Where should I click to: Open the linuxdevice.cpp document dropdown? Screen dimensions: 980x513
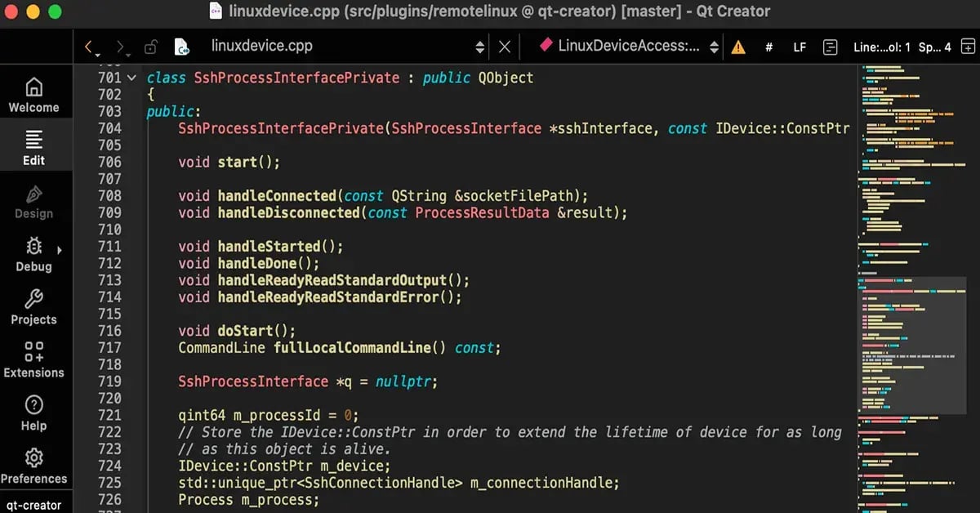point(348,47)
